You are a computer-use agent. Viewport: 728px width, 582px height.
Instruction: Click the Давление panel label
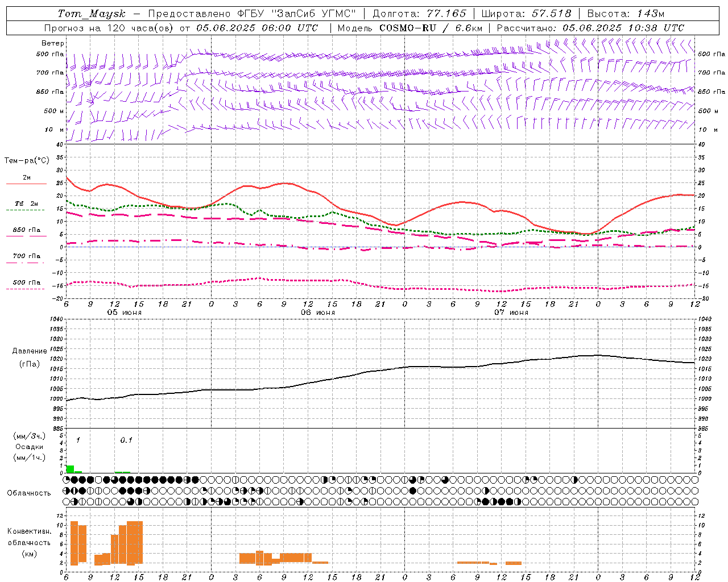click(30, 351)
